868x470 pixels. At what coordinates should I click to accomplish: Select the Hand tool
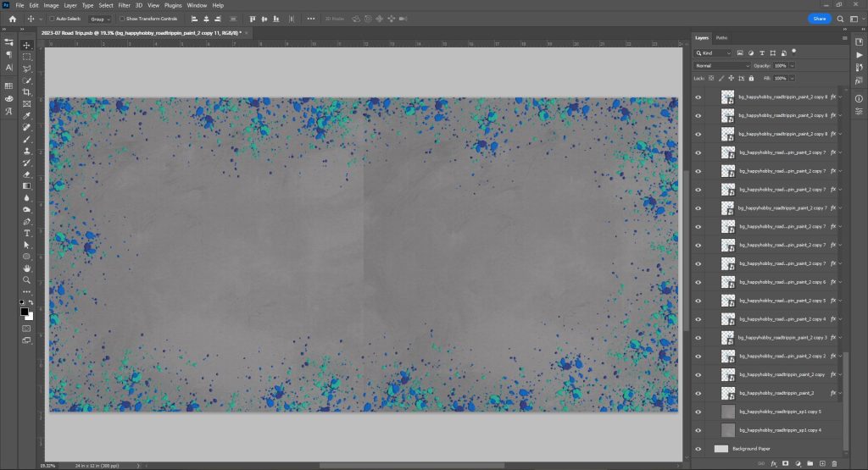(x=27, y=268)
